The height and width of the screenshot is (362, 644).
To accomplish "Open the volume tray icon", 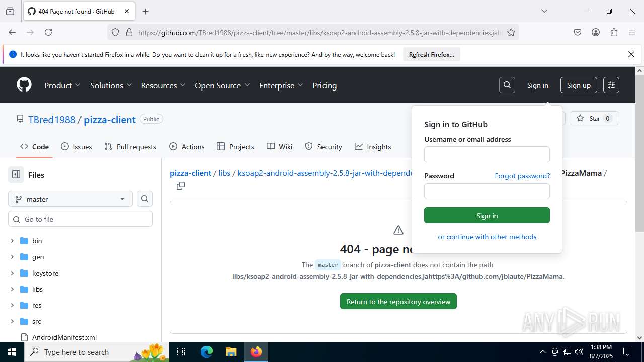I will point(579,352).
